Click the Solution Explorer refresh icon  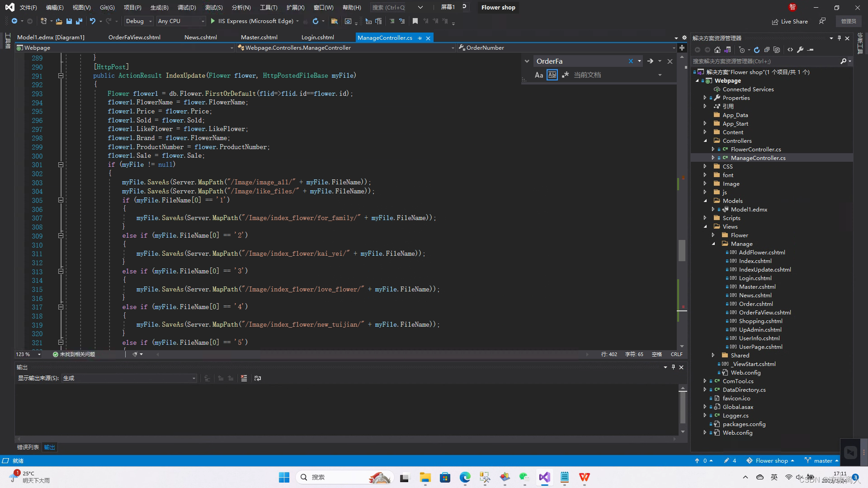(756, 50)
